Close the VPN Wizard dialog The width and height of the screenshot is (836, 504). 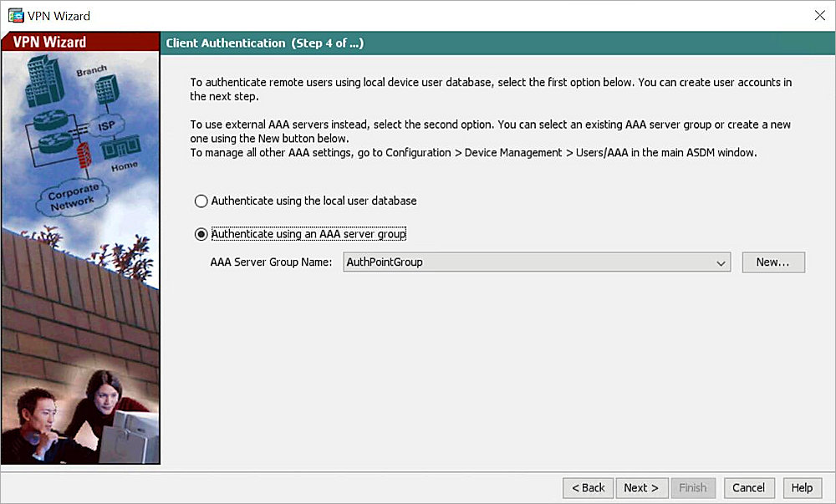820,15
